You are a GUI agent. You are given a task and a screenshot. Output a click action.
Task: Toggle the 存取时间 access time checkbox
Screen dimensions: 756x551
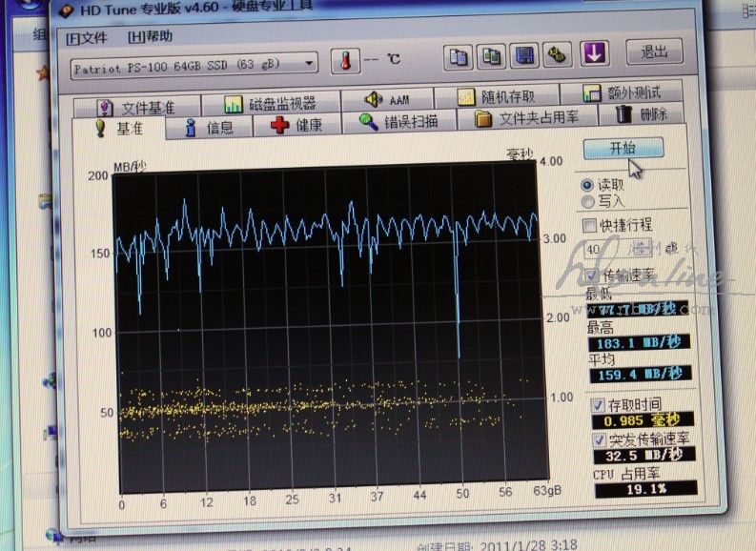pyautogui.click(x=598, y=404)
